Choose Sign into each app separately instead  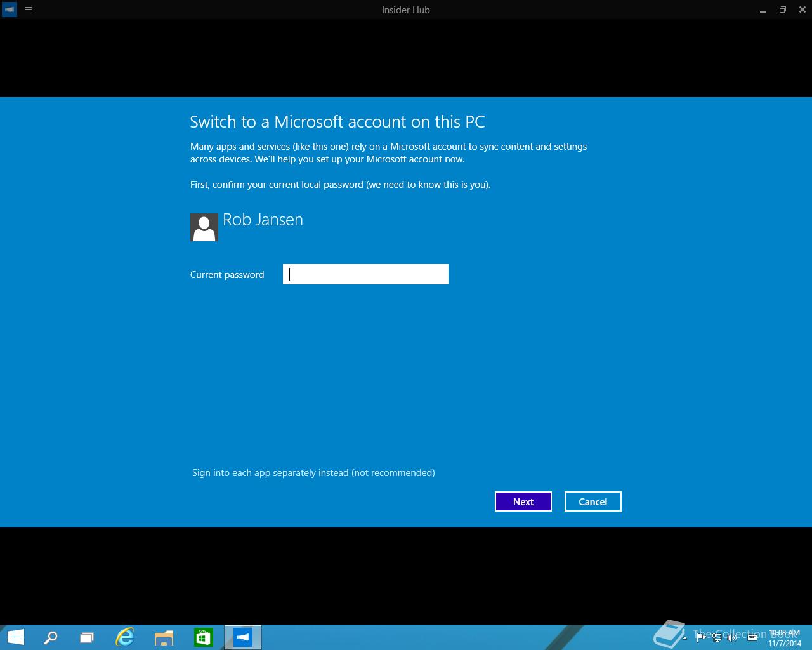click(x=313, y=473)
